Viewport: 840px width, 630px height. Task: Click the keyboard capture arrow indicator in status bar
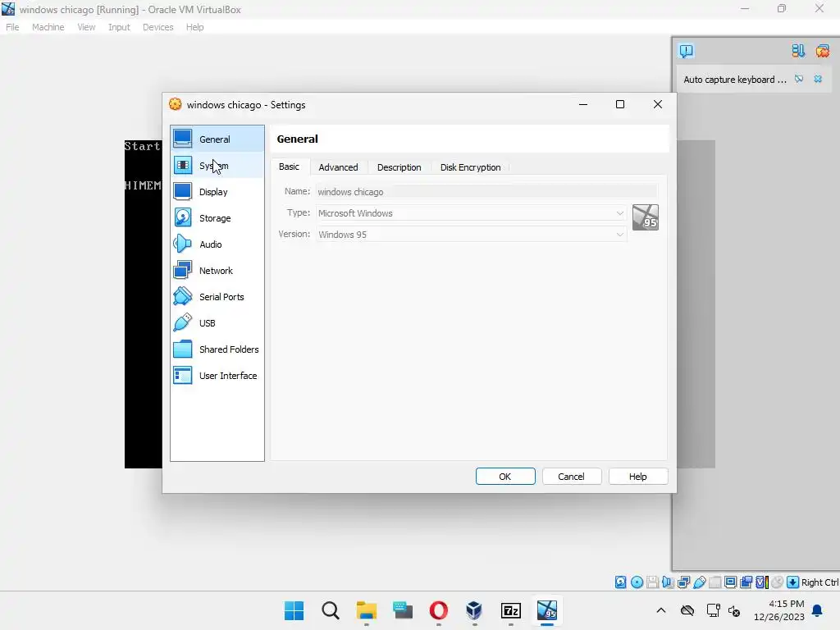pyautogui.click(x=793, y=582)
